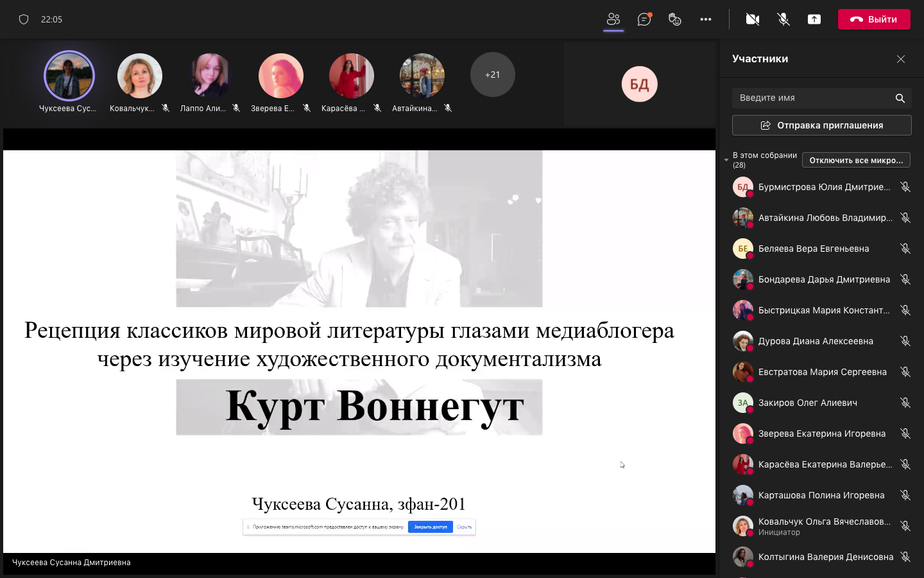
Task: Open the meeting chat icon
Action: coord(644,19)
